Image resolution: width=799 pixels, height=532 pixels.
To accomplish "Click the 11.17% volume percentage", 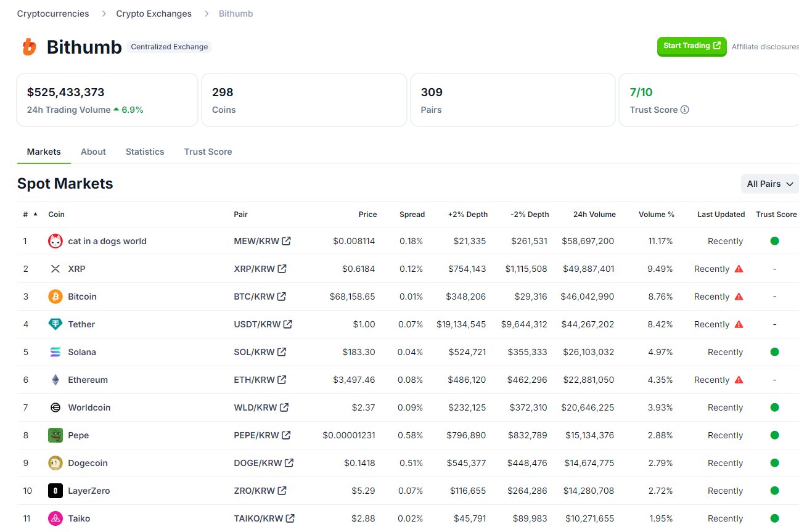I will 660,241.
